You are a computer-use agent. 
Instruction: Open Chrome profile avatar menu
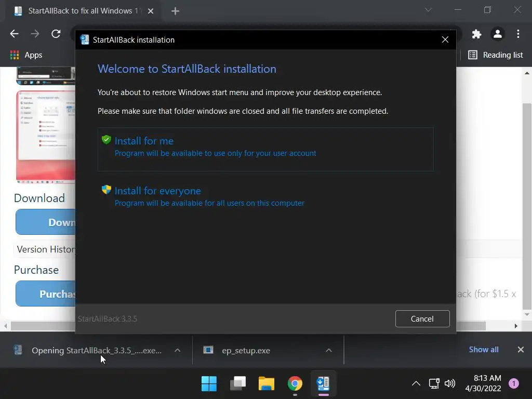497,34
